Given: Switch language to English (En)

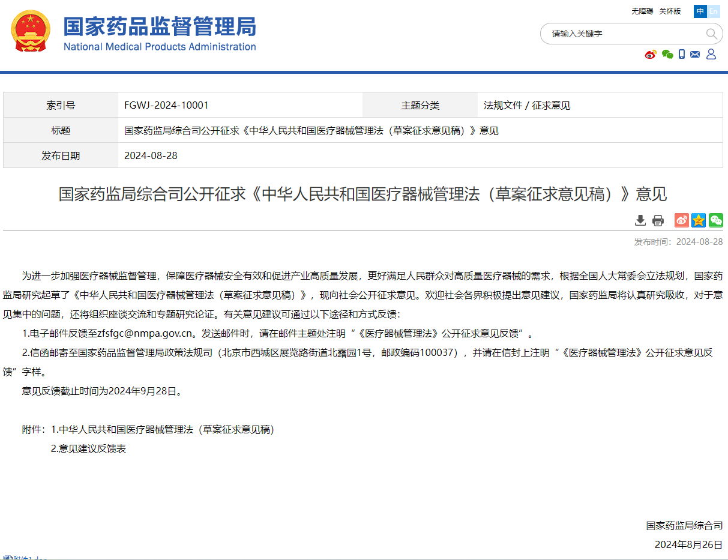Looking at the screenshot, I should coord(713,11).
